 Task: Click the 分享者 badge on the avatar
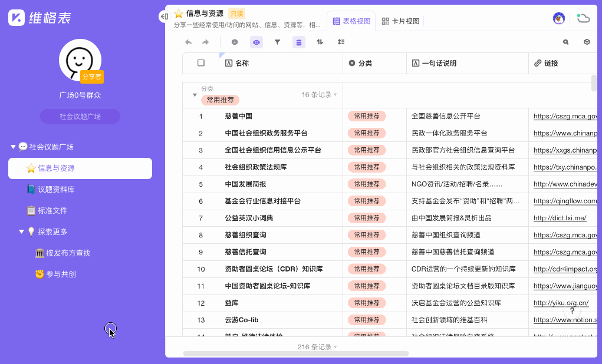tap(92, 77)
